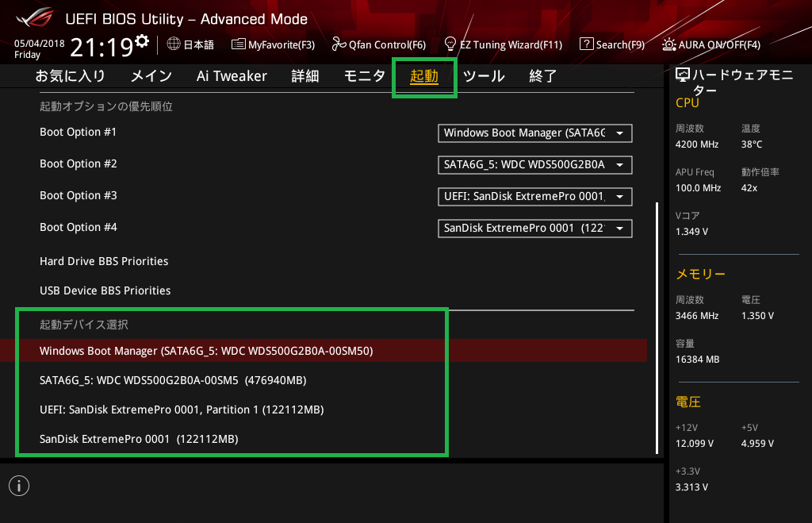Open USB Device BBS Priorities
The height and width of the screenshot is (523, 812).
(105, 290)
